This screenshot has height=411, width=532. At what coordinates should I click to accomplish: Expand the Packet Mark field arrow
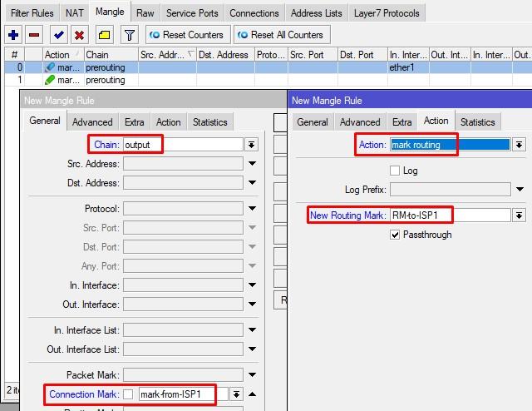click(x=252, y=375)
